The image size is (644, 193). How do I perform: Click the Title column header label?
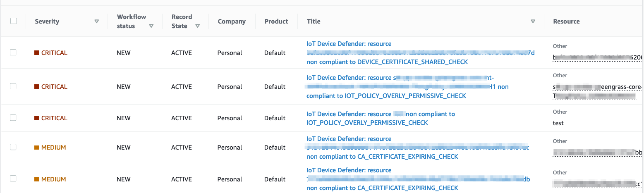314,21
